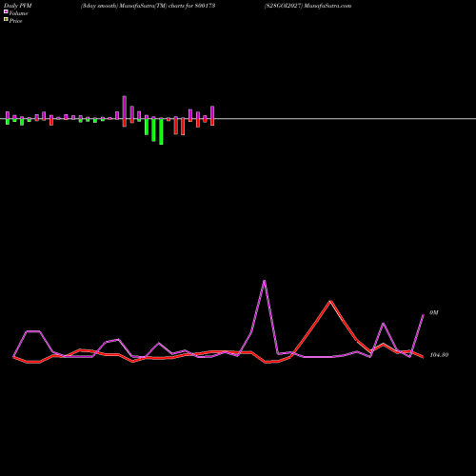Click the '9M' volume value label
Image resolution: width=476 pixels, height=476 pixels.
pos(434,313)
